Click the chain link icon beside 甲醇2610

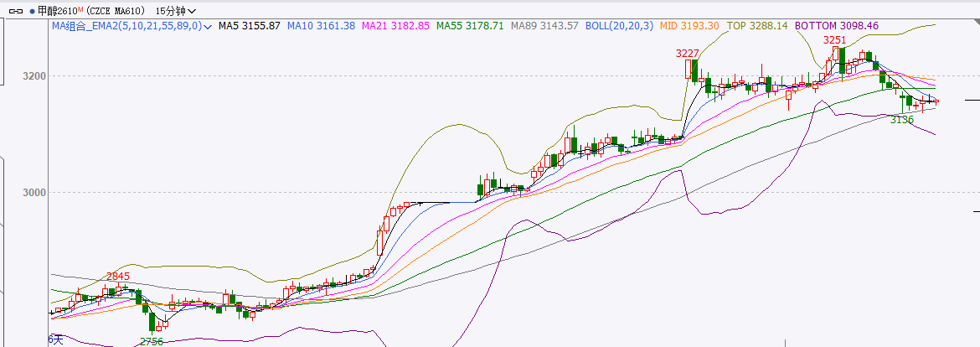coord(16,11)
